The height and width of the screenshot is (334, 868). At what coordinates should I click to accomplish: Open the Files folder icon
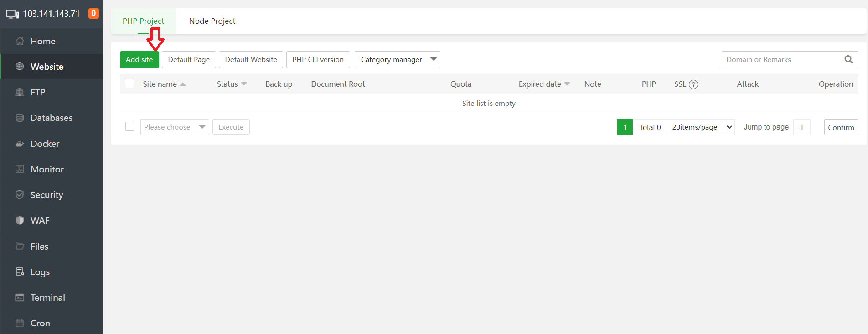20,246
